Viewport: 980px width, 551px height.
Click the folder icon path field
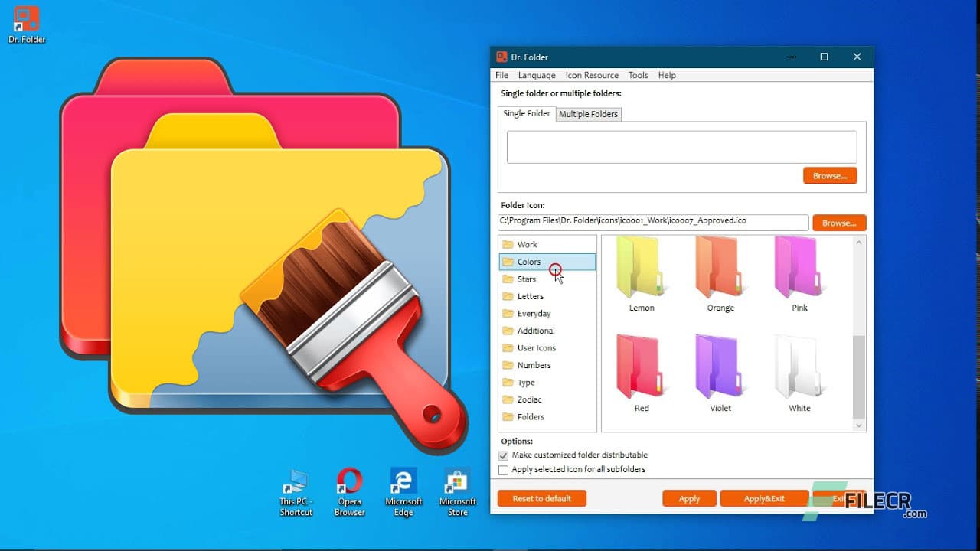(x=652, y=223)
